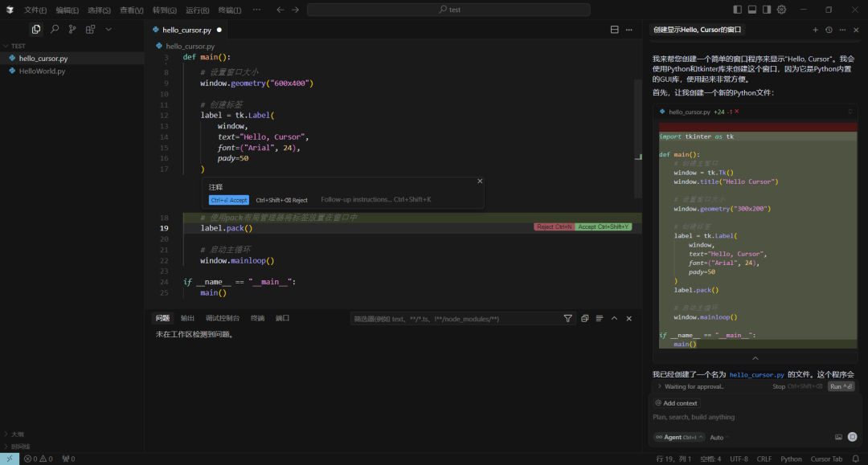Viewport: 868px width, 465px height.
Task: Open the Search view icon
Action: click(55, 29)
